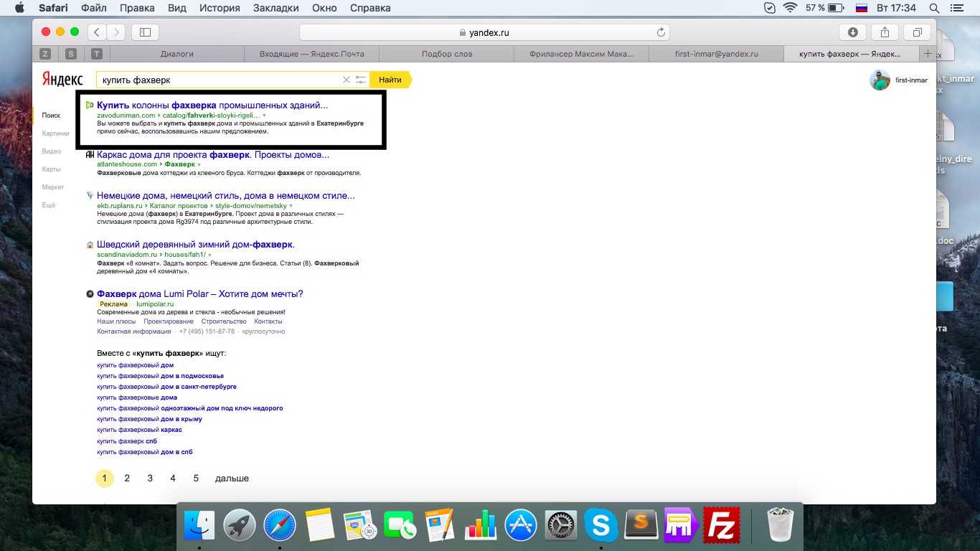Reload the page from the address bar
The image size is (980, 551).
tap(661, 32)
